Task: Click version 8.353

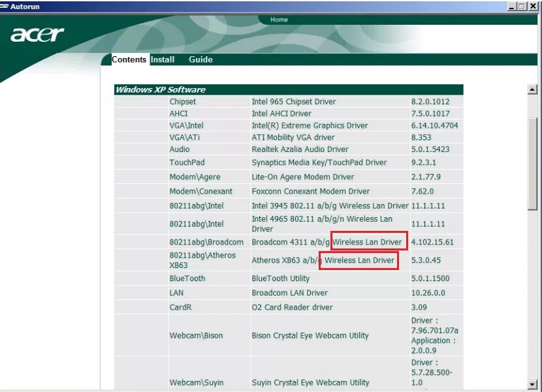Action: pos(421,137)
